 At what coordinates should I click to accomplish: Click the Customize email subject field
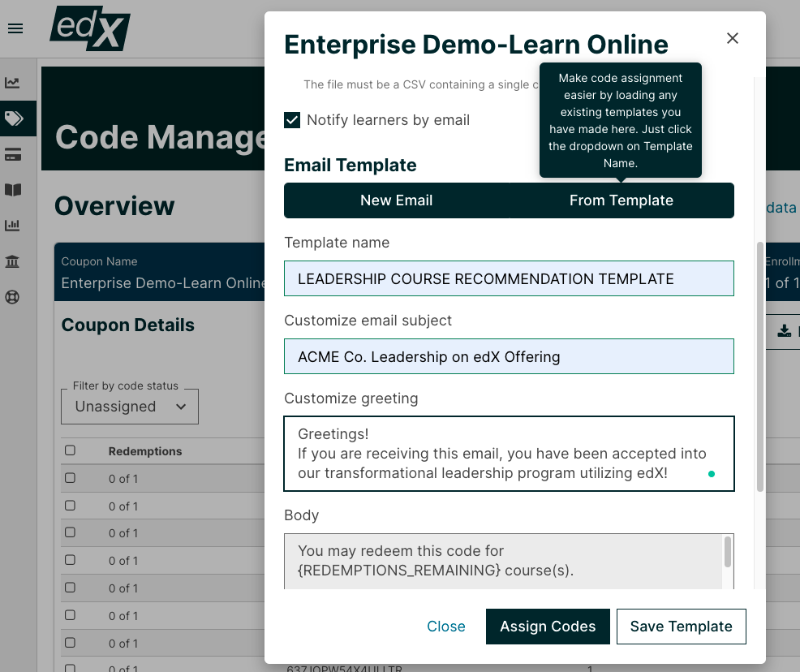pyautogui.click(x=509, y=356)
